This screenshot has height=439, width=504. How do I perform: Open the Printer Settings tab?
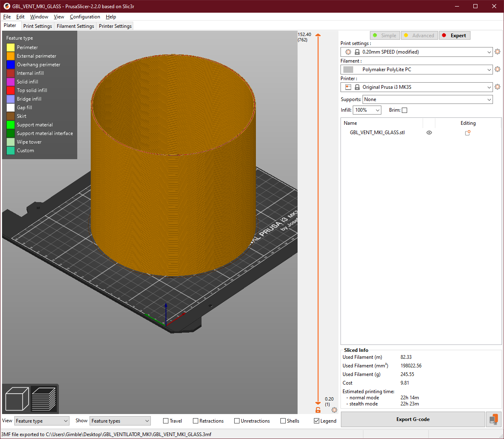[115, 26]
